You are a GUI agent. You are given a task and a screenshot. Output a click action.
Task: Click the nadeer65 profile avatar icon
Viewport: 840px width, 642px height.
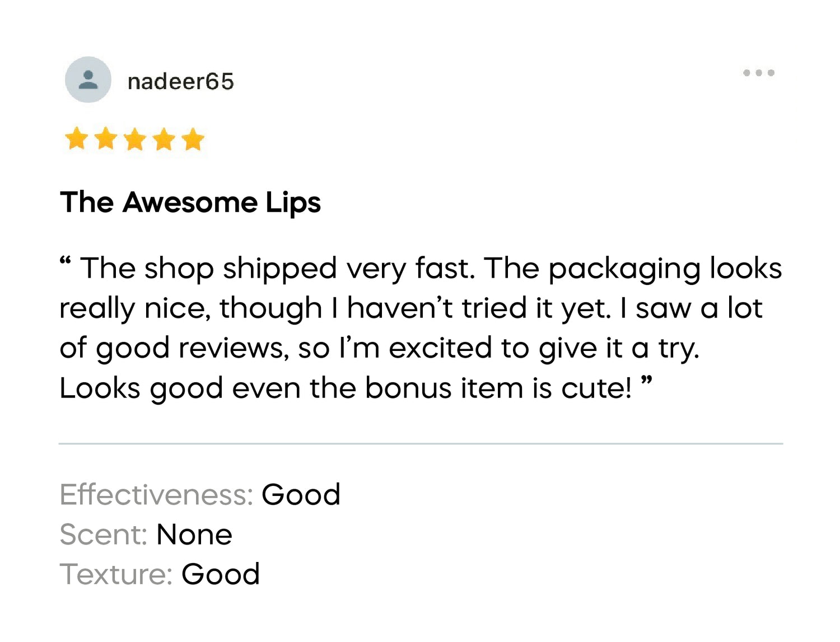click(x=88, y=79)
